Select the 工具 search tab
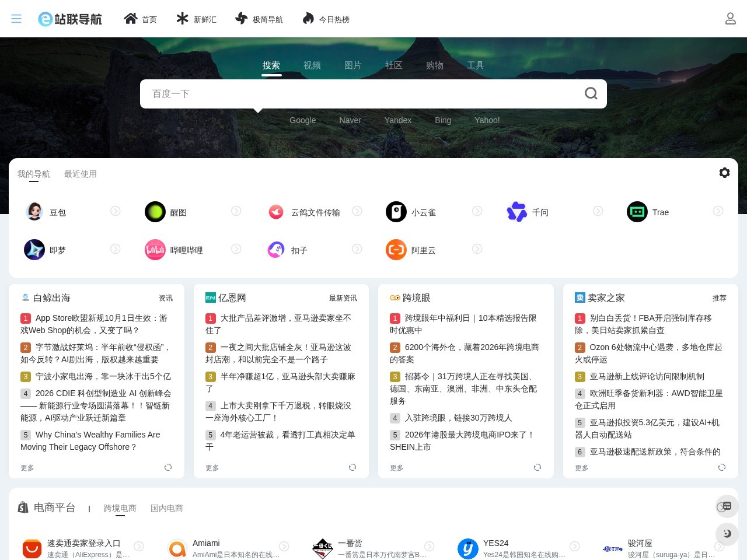The width and height of the screenshot is (747, 560). coord(476,65)
